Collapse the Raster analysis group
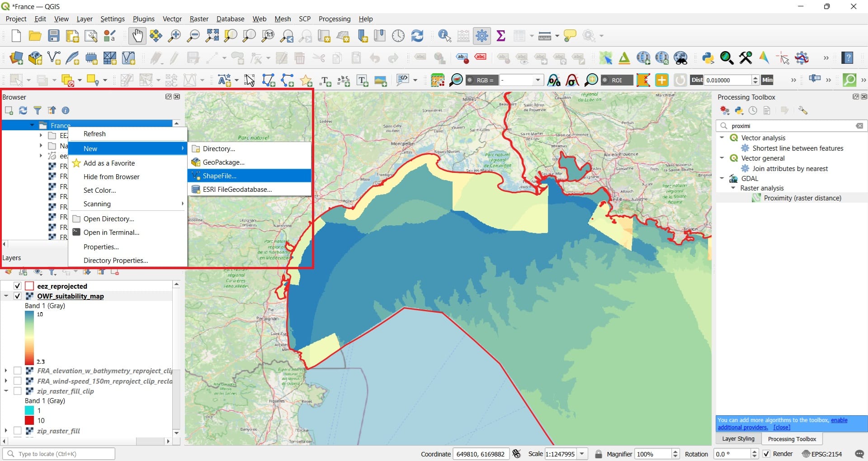The height and width of the screenshot is (461, 868). pos(733,188)
